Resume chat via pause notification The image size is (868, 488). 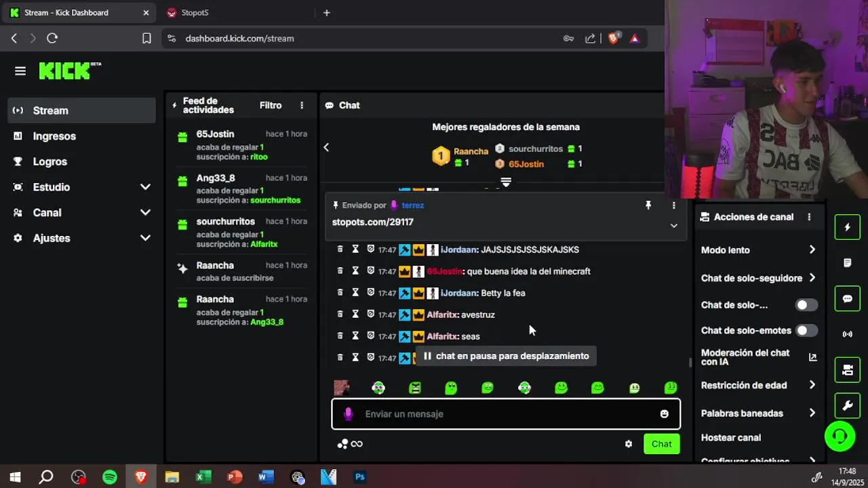pyautogui.click(x=506, y=356)
